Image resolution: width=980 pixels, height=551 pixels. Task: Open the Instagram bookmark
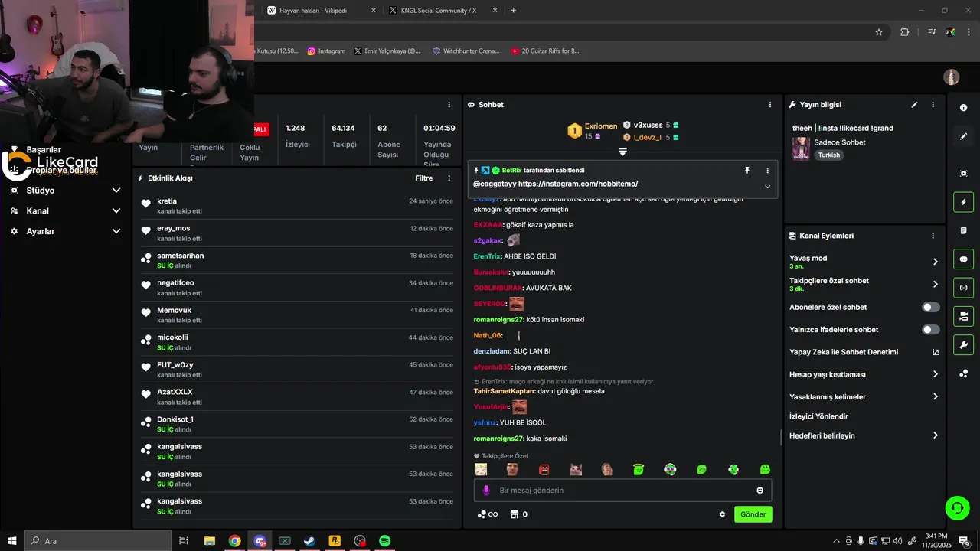point(327,51)
